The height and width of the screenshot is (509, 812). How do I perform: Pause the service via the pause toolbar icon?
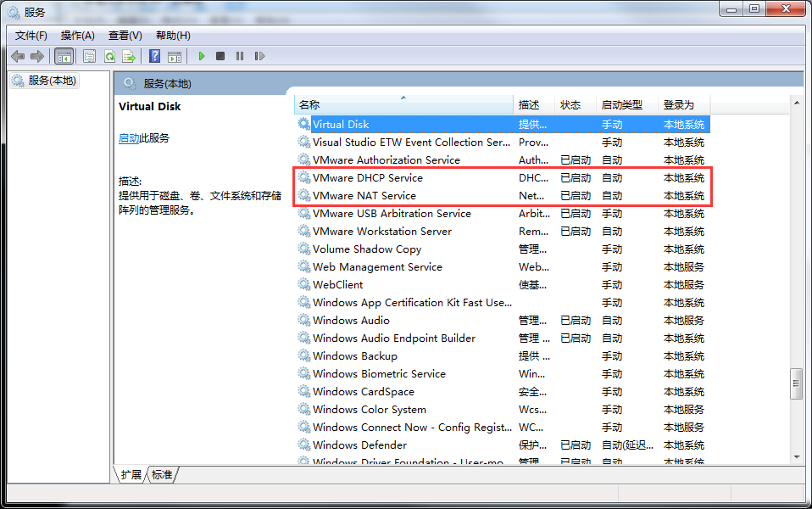(240, 56)
